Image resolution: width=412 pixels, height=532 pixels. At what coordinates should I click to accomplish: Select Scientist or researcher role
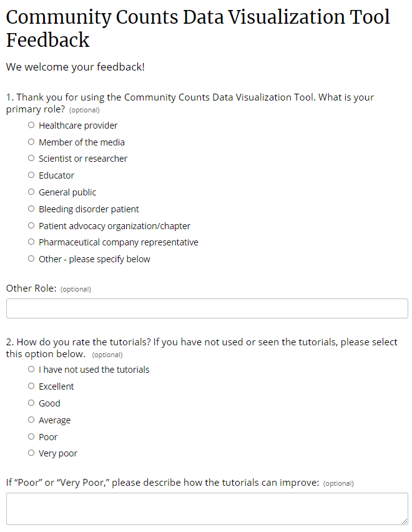pyautogui.click(x=31, y=159)
